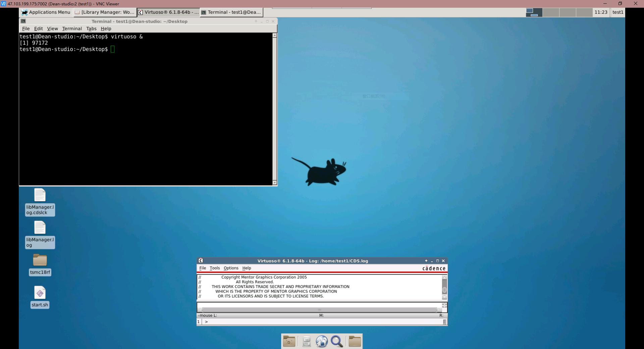Switch to Virtuoso 6.1.8-64b taskbar button
The height and width of the screenshot is (349, 644).
click(x=168, y=12)
